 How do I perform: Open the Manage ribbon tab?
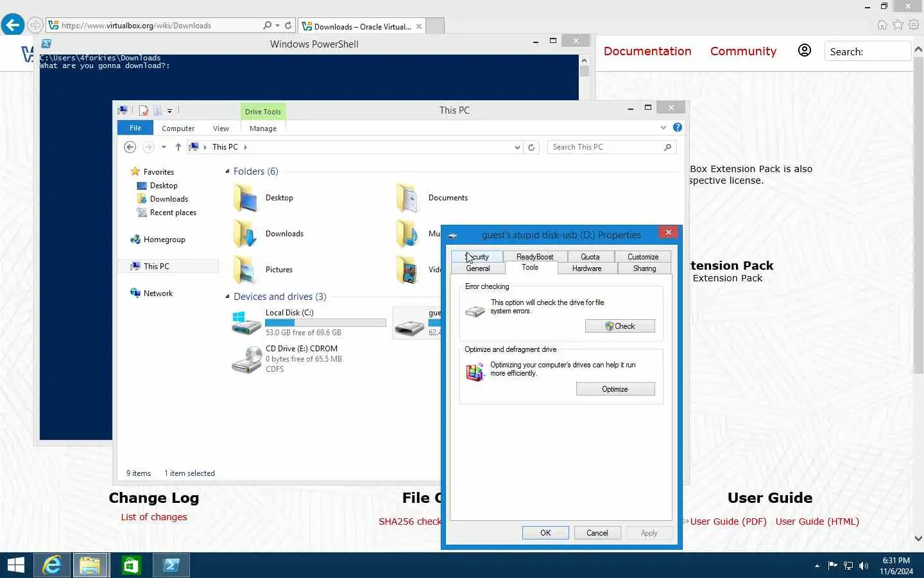tap(263, 128)
